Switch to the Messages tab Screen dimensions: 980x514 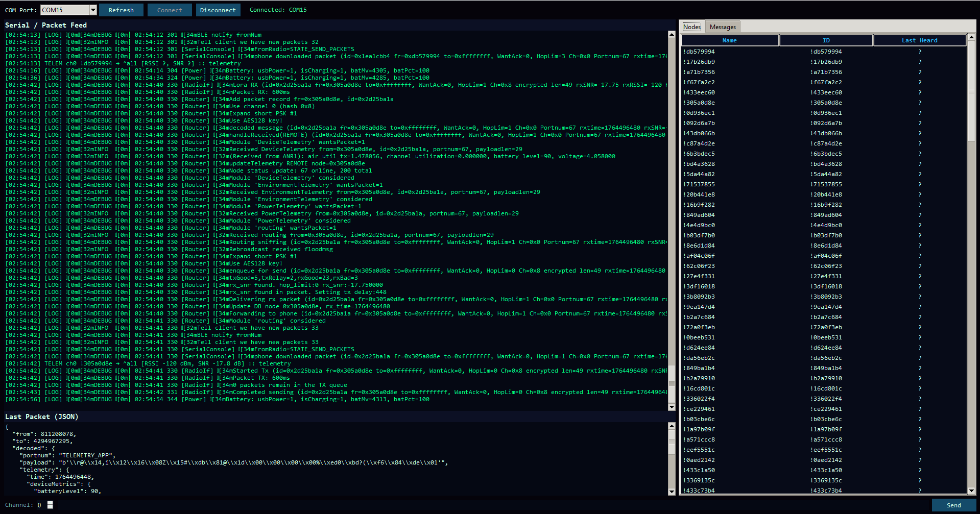coord(722,27)
